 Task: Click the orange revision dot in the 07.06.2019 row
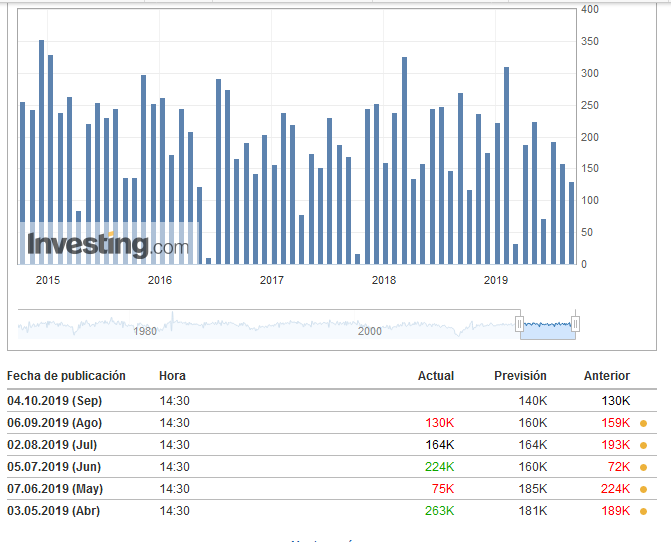tap(643, 489)
